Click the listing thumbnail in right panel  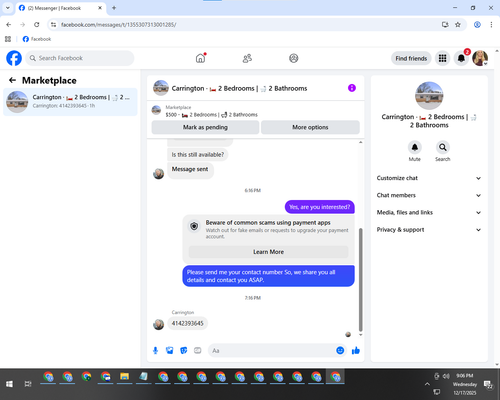coord(429,96)
